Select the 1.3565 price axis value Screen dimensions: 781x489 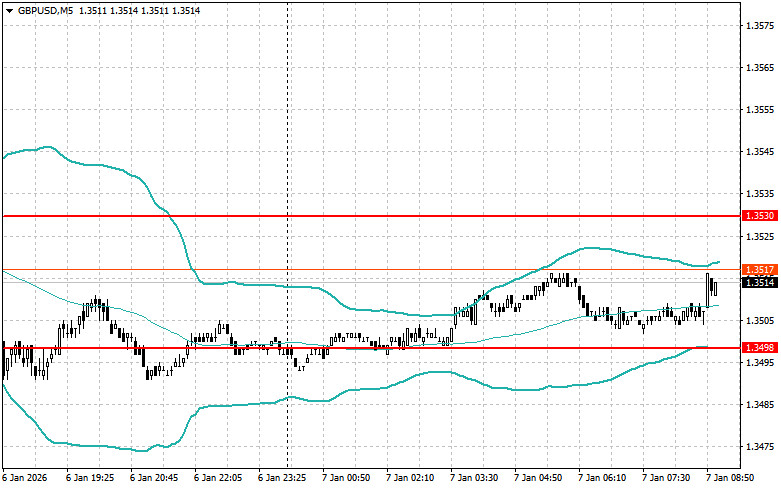pos(760,68)
